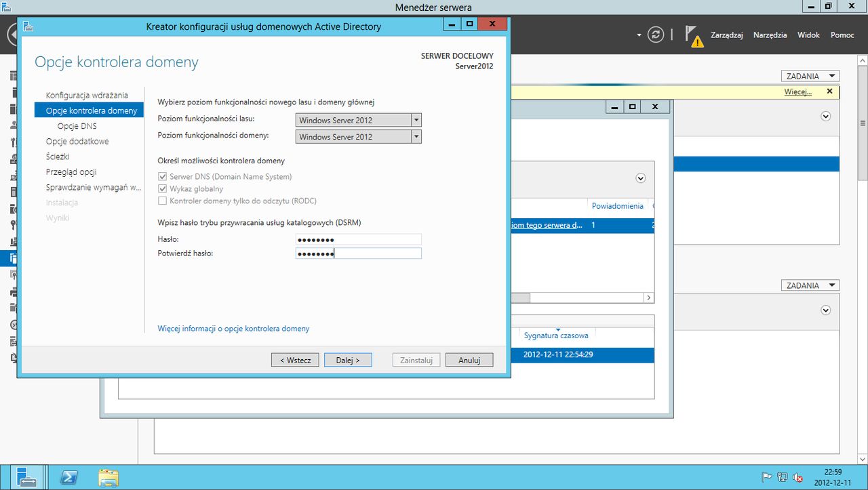Click the Anuluj button
This screenshot has height=490, width=868.
tap(469, 361)
